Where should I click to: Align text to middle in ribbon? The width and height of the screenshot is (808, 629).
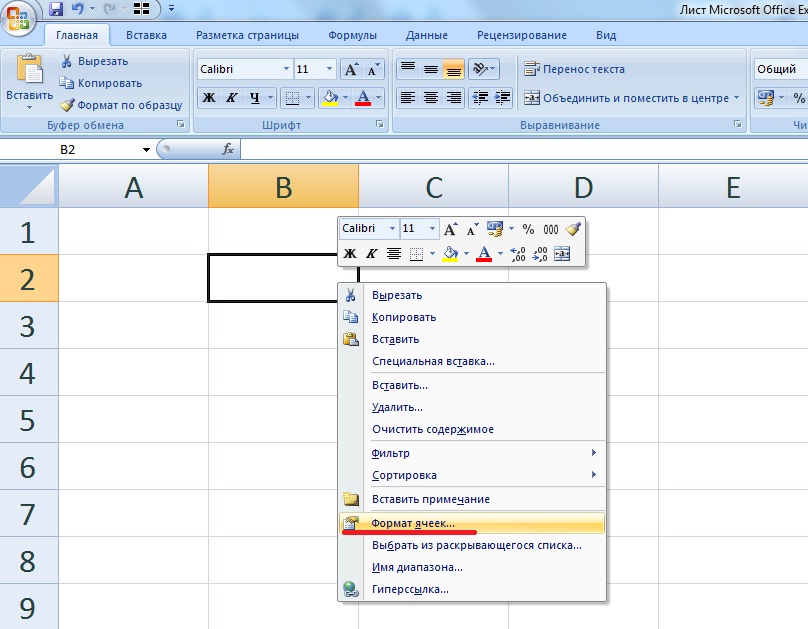pyautogui.click(x=431, y=69)
